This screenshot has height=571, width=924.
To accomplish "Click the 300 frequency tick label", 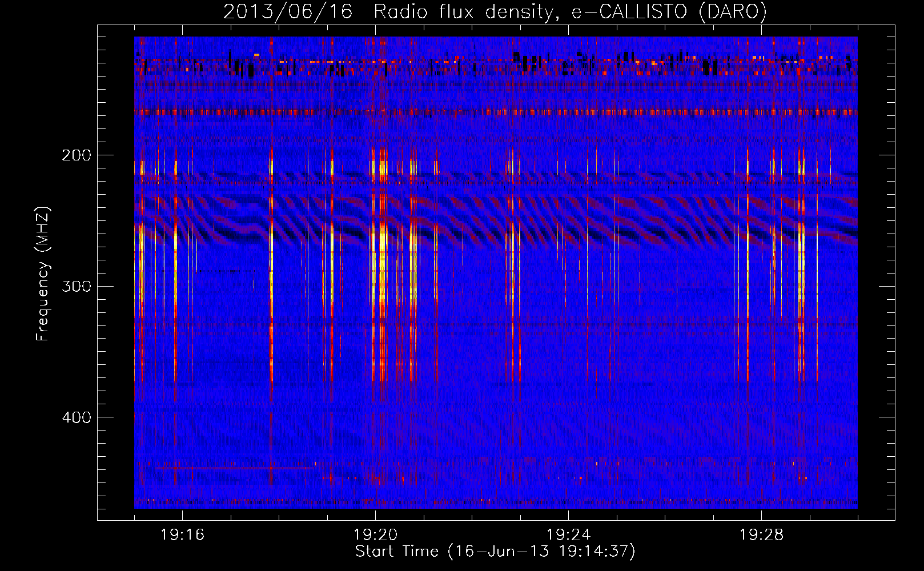I will [77, 286].
